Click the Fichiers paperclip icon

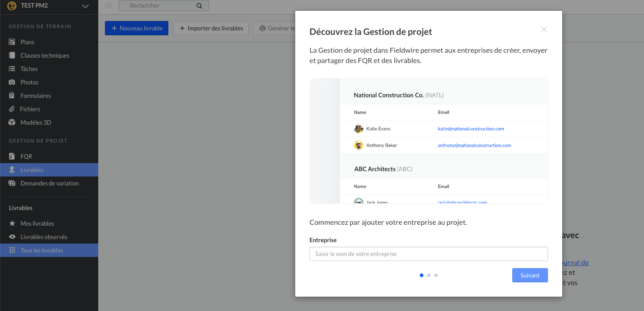tap(12, 109)
